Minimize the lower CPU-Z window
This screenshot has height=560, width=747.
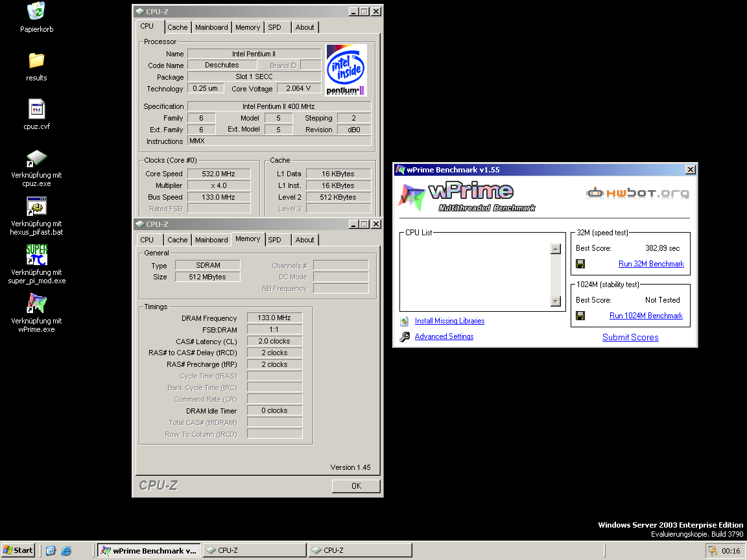pyautogui.click(x=353, y=224)
